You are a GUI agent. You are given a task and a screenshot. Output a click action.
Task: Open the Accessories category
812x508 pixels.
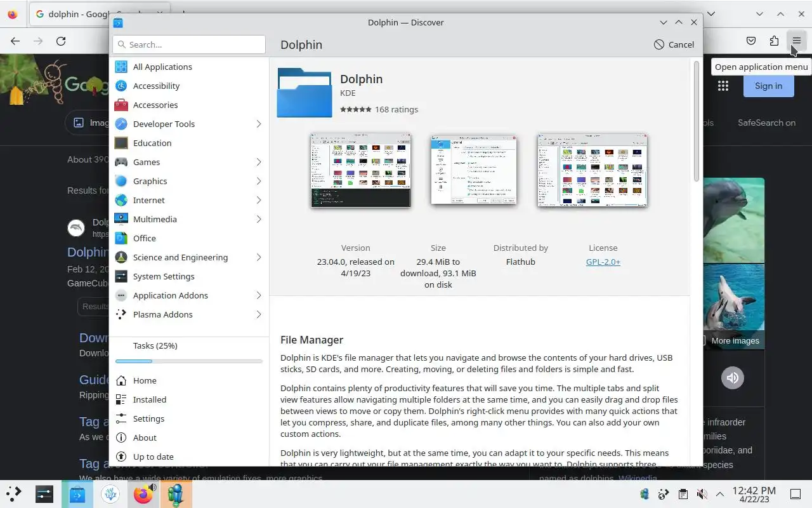[189, 105]
